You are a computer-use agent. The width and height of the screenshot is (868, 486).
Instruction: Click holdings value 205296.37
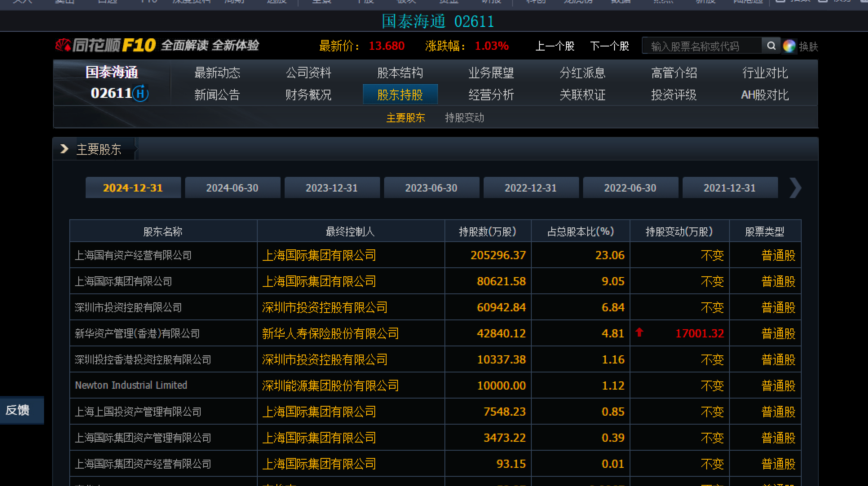click(498, 255)
